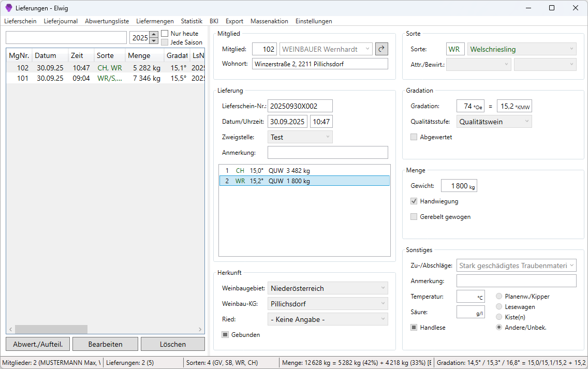Viewport: 588px width, 369px height.
Task: Open the Welschriesling variety dropdown
Action: pos(522,49)
